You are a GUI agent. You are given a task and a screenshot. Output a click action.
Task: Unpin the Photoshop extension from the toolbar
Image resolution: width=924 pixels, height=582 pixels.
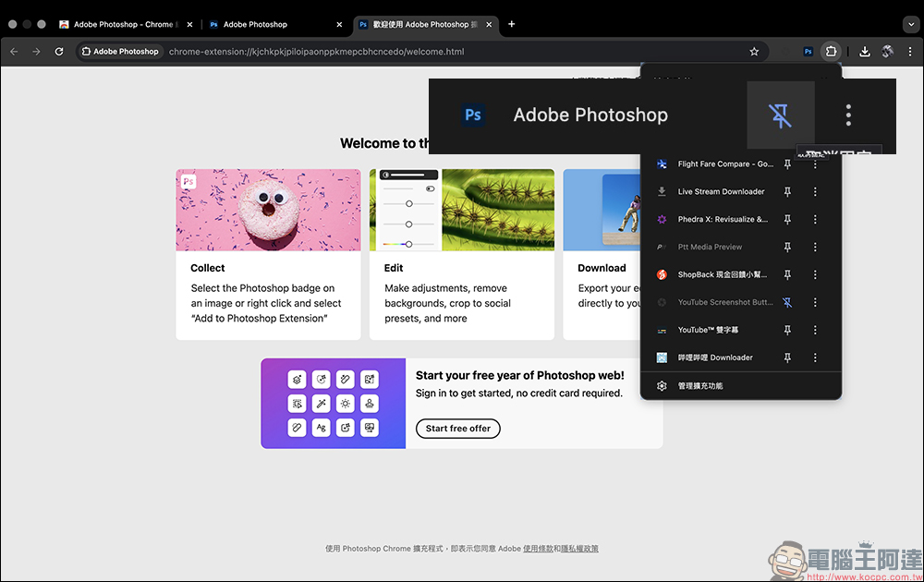click(x=781, y=115)
